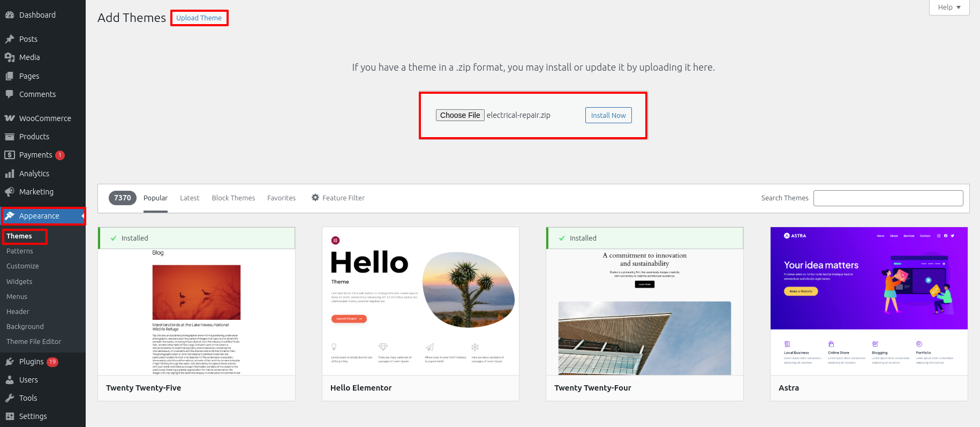Click the WooCommerce logo icon

coord(10,118)
